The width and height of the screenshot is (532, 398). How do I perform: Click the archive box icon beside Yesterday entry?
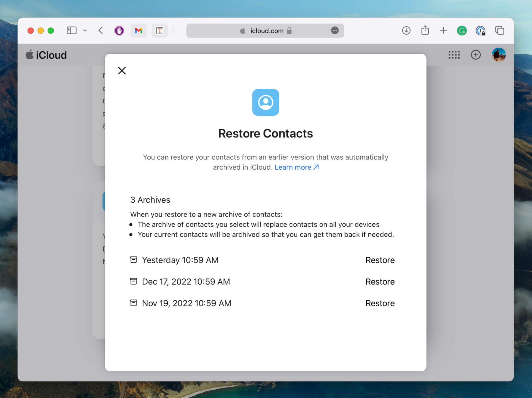(x=133, y=260)
